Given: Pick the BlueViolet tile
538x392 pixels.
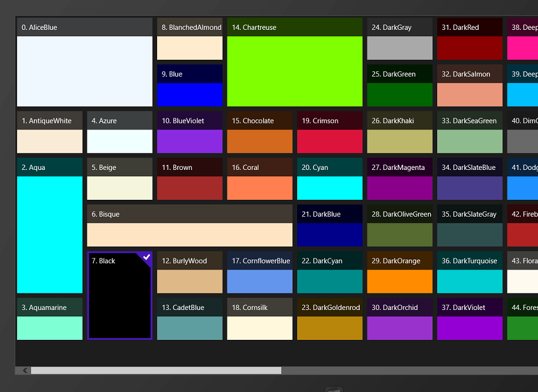Looking at the screenshot, I should point(190,132).
